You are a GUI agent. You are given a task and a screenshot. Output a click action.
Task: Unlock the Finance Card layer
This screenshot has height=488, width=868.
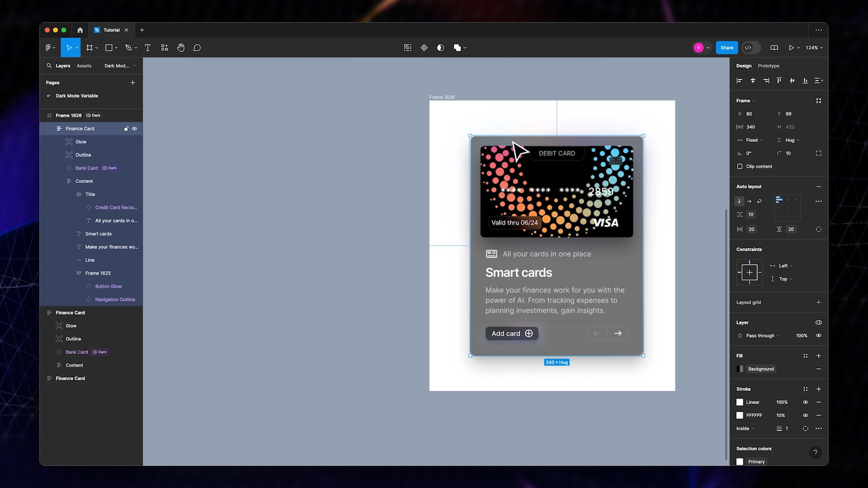pyautogui.click(x=126, y=128)
